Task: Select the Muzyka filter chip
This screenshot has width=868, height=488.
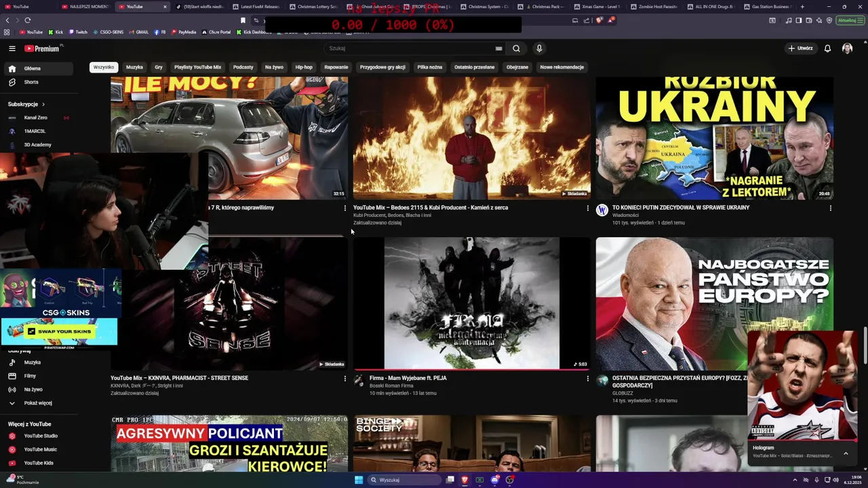Action: [x=134, y=67]
